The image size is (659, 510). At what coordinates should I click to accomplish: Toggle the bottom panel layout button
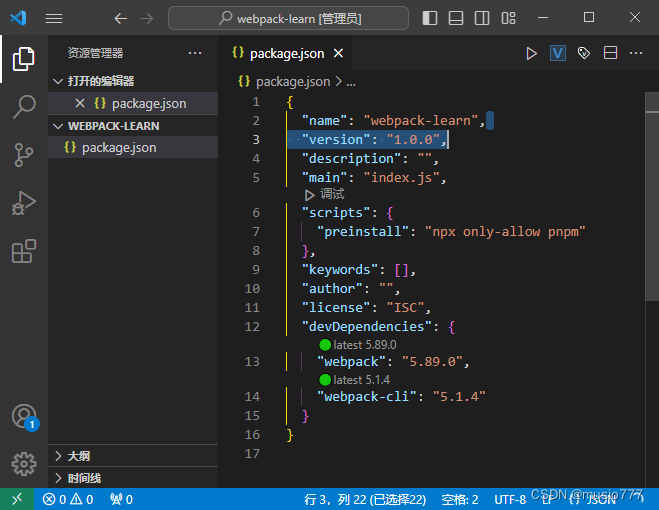click(456, 18)
